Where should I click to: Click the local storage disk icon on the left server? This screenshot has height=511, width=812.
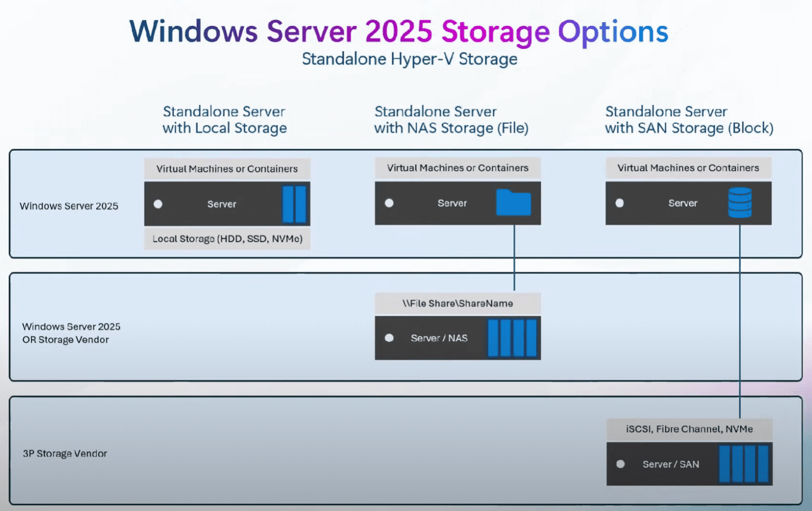[295, 203]
